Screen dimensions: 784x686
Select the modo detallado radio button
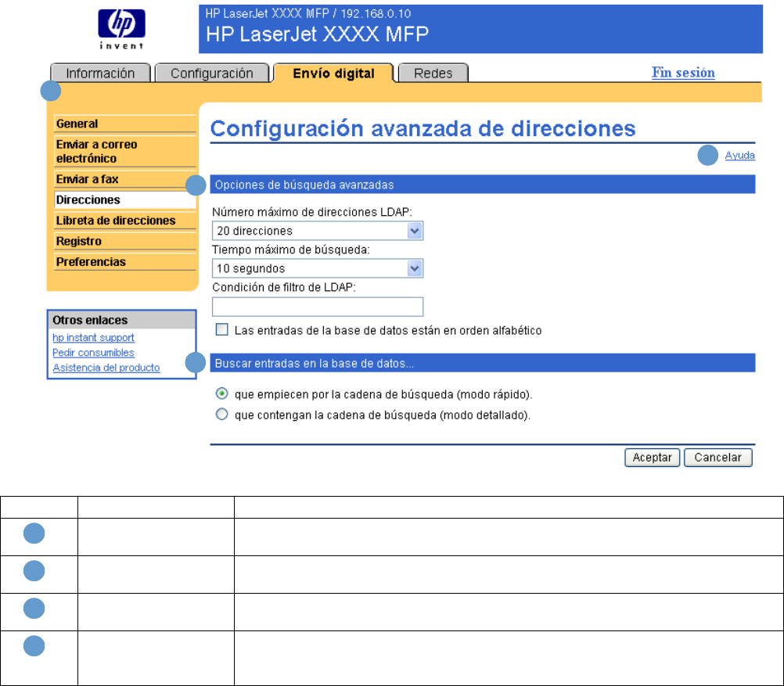[221, 414]
